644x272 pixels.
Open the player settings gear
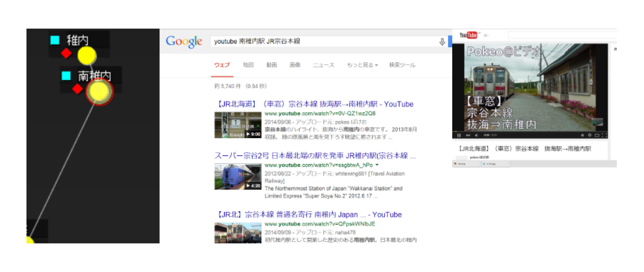point(590,135)
